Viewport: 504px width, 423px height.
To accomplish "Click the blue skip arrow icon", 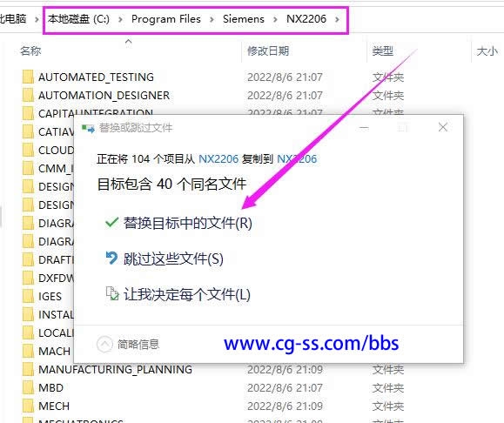I will [x=111, y=258].
